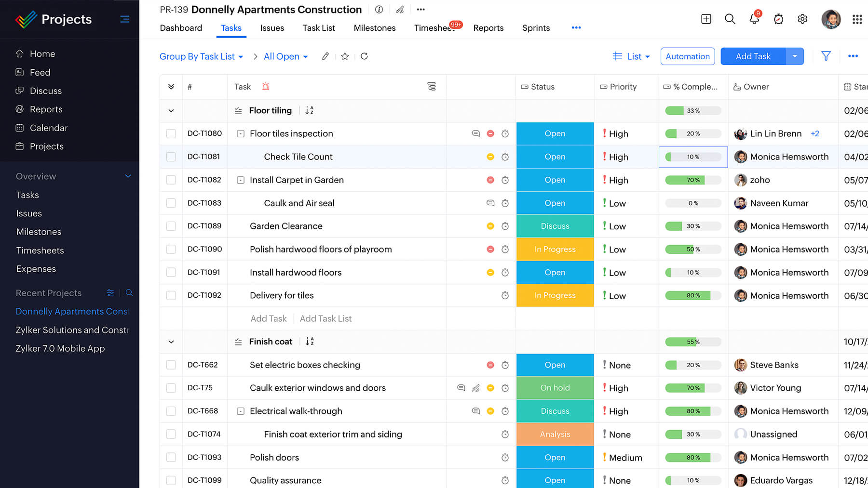Collapse the Floor tiling task group
This screenshot has height=488, width=868.
[171, 110]
